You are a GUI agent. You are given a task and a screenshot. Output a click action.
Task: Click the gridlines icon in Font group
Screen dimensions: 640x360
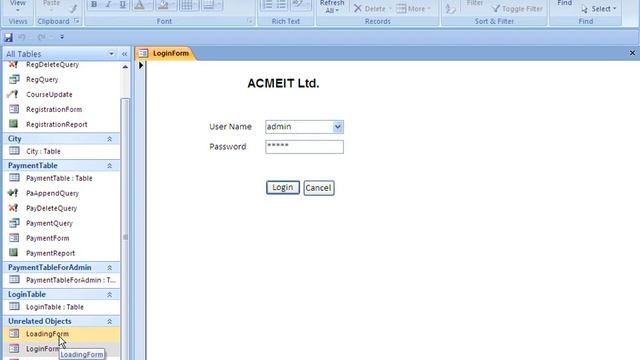(x=187, y=5)
